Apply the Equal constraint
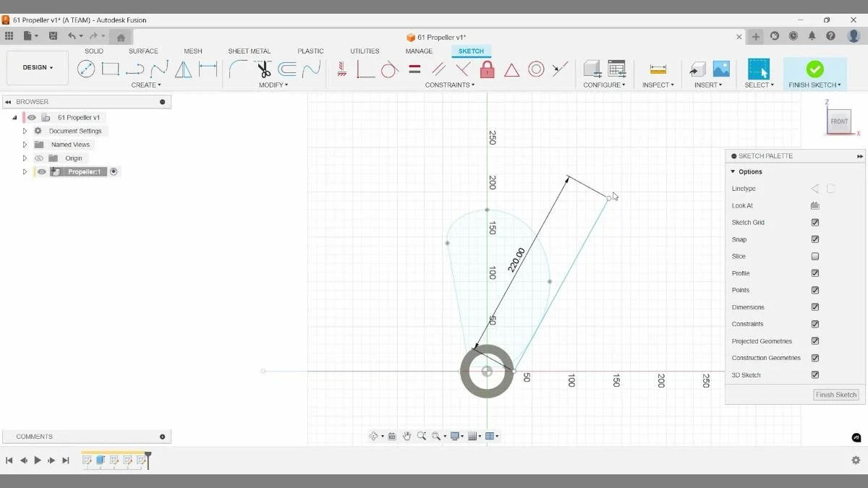The image size is (868, 488). click(x=414, y=69)
